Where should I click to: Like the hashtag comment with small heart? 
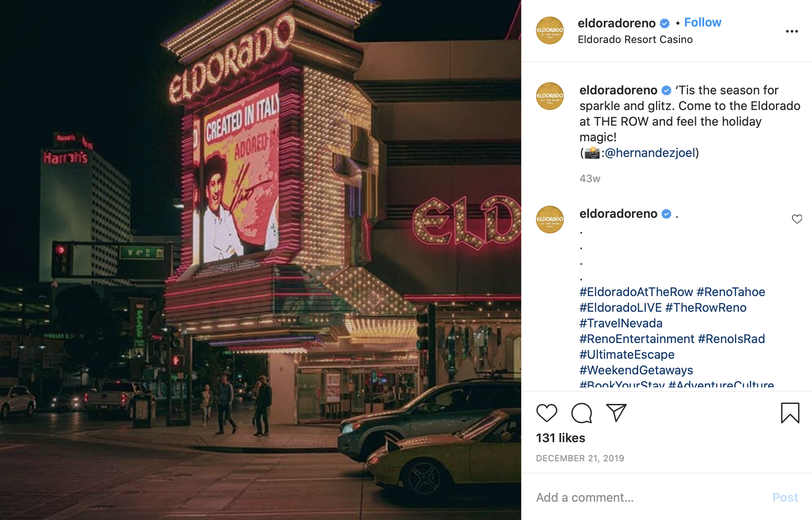click(x=797, y=219)
